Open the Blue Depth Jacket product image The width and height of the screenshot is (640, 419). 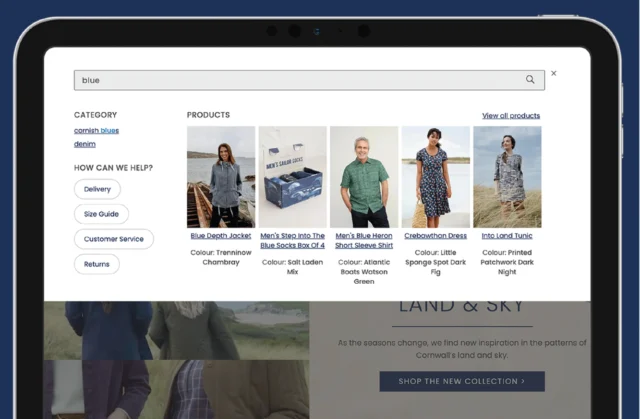[221, 176]
